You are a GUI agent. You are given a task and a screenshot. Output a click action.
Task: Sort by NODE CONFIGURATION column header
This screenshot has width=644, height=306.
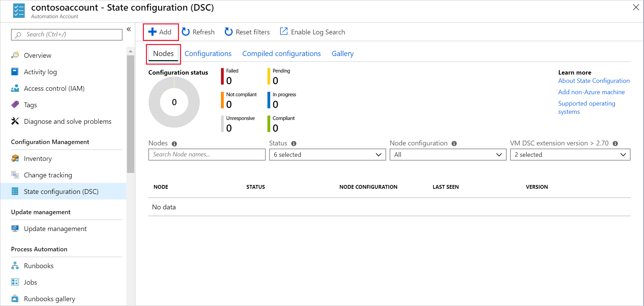click(368, 187)
